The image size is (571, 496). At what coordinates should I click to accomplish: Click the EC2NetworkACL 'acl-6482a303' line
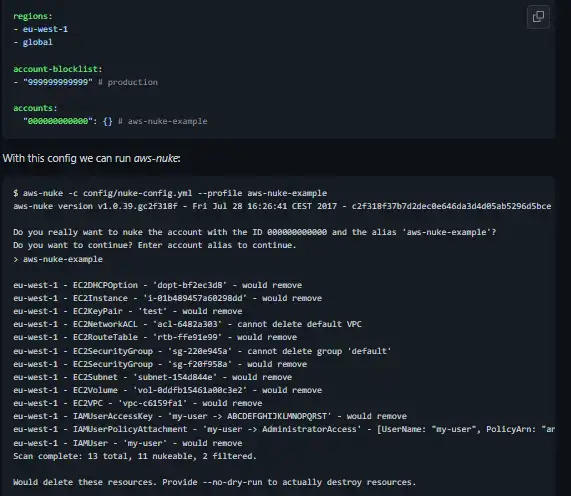pos(188,324)
